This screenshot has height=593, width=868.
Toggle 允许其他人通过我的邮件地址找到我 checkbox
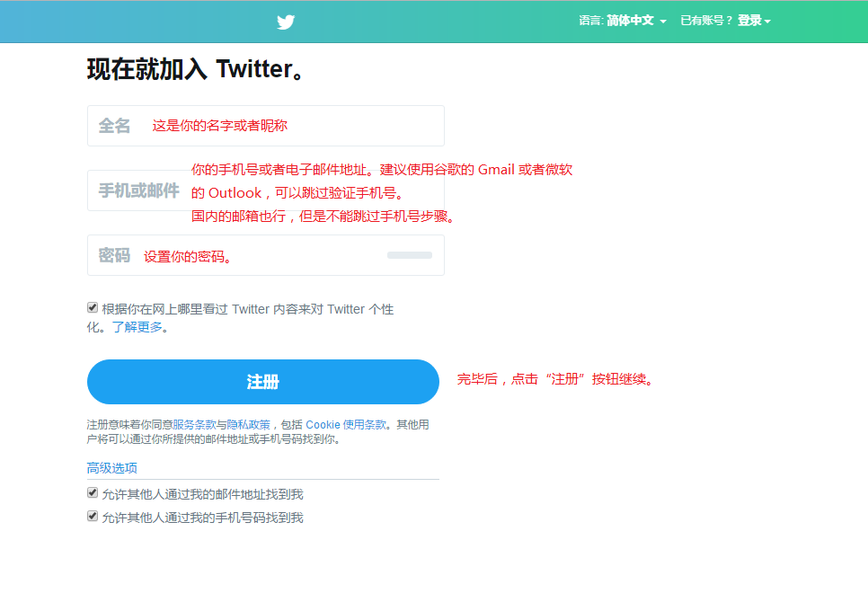click(x=93, y=492)
